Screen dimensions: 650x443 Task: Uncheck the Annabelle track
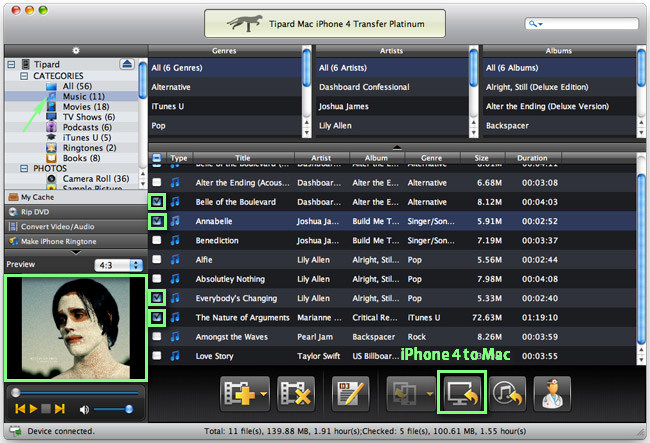[x=157, y=221]
